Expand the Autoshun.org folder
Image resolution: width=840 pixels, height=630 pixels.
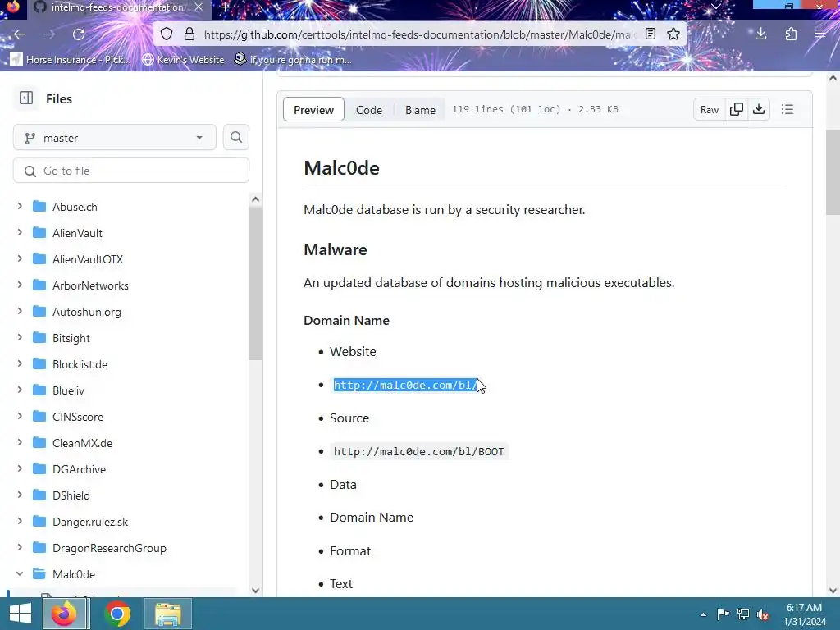coord(20,311)
